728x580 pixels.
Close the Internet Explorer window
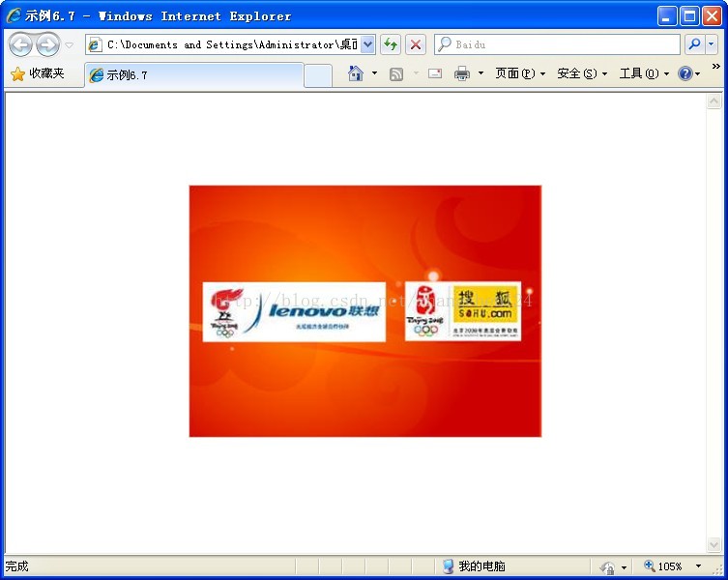tap(712, 16)
